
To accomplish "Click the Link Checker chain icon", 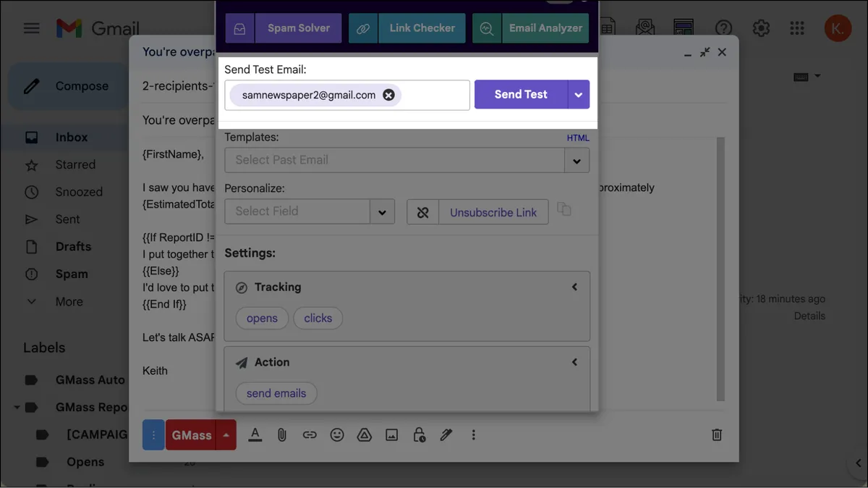I will tap(363, 29).
